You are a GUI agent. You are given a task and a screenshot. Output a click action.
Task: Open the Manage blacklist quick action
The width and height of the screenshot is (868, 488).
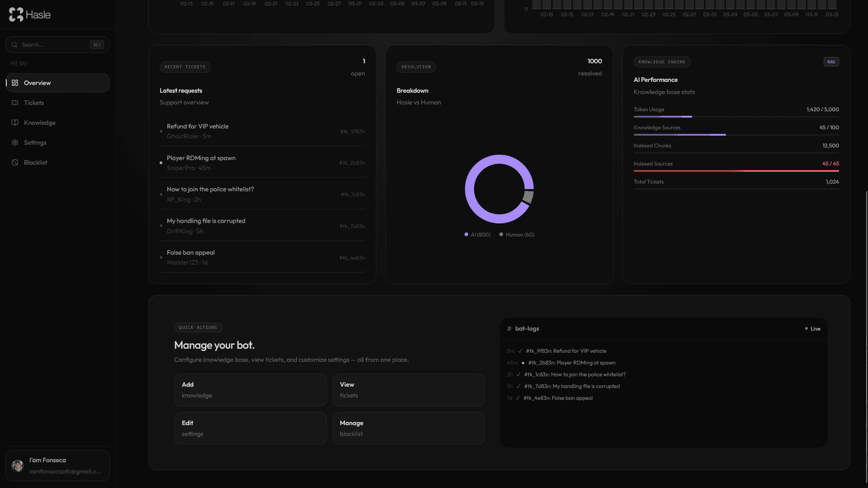[408, 428]
